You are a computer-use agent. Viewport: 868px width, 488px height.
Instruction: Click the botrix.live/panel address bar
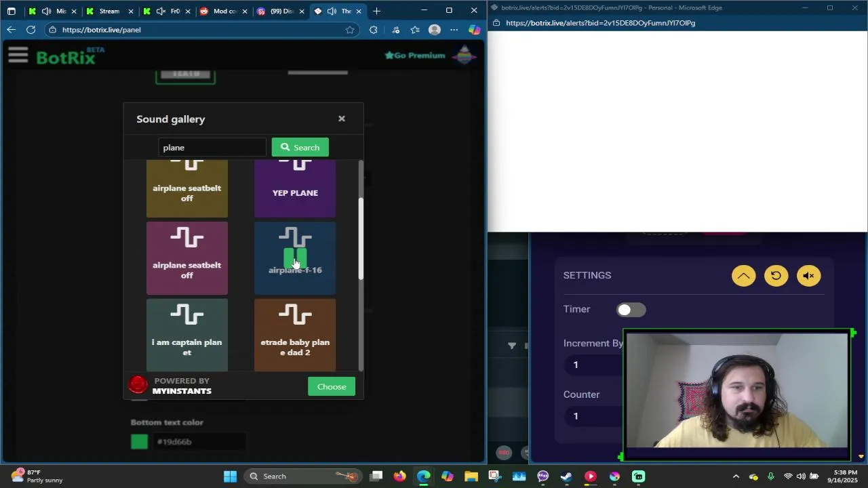pyautogui.click(x=197, y=30)
